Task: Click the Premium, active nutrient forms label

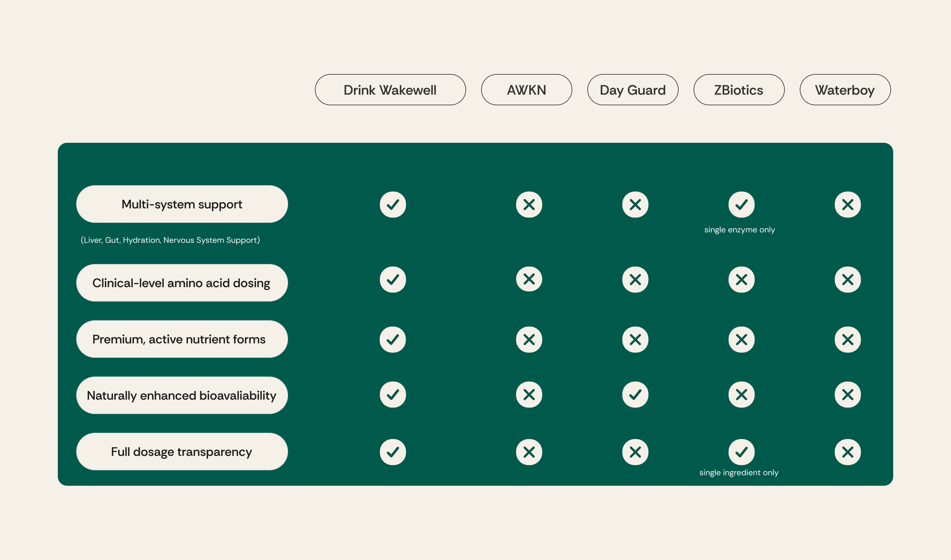Action: [182, 339]
